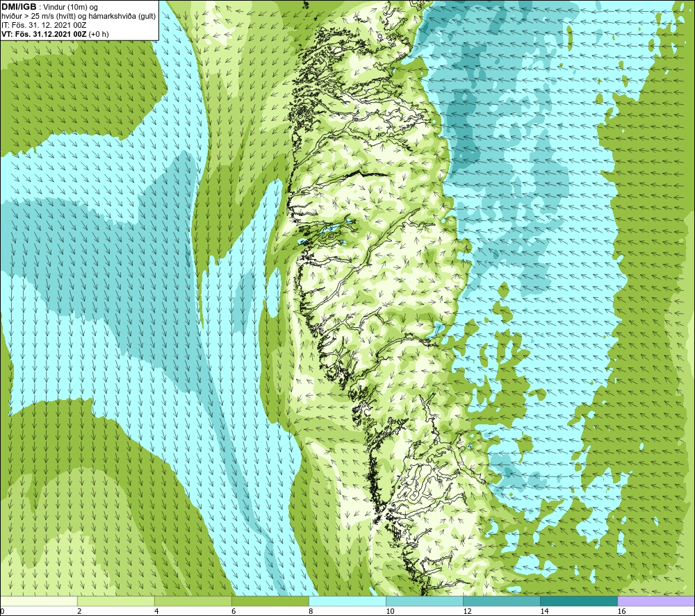Click the legend value label '16'

pyautogui.click(x=621, y=611)
